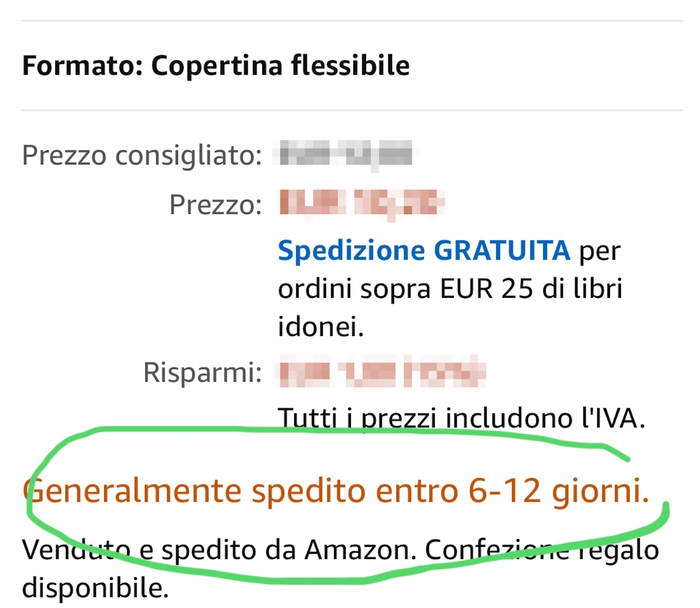Viewport: 700px width, 608px height.
Task: Click 'Tutti i prezzi includono l'IVA' text
Action: (x=461, y=418)
